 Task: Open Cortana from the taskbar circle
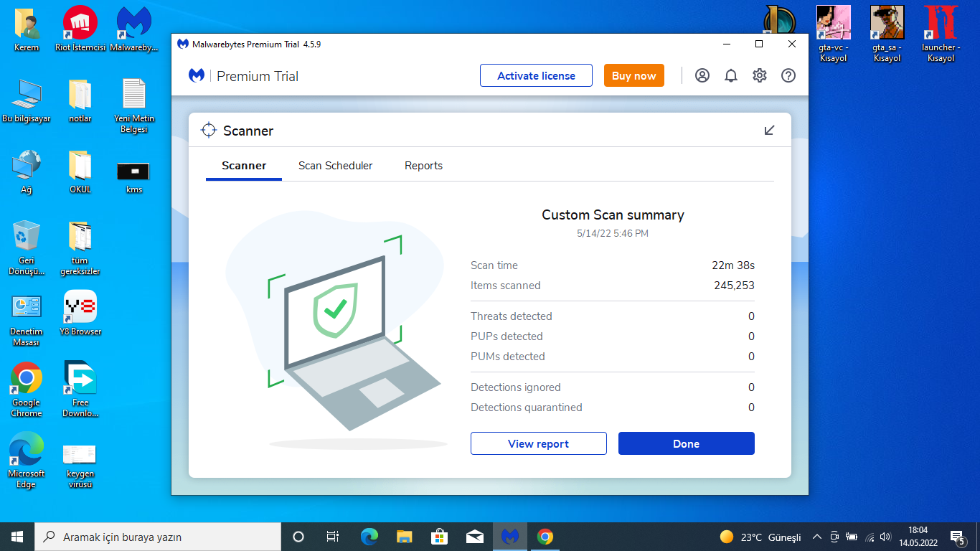[298, 537]
